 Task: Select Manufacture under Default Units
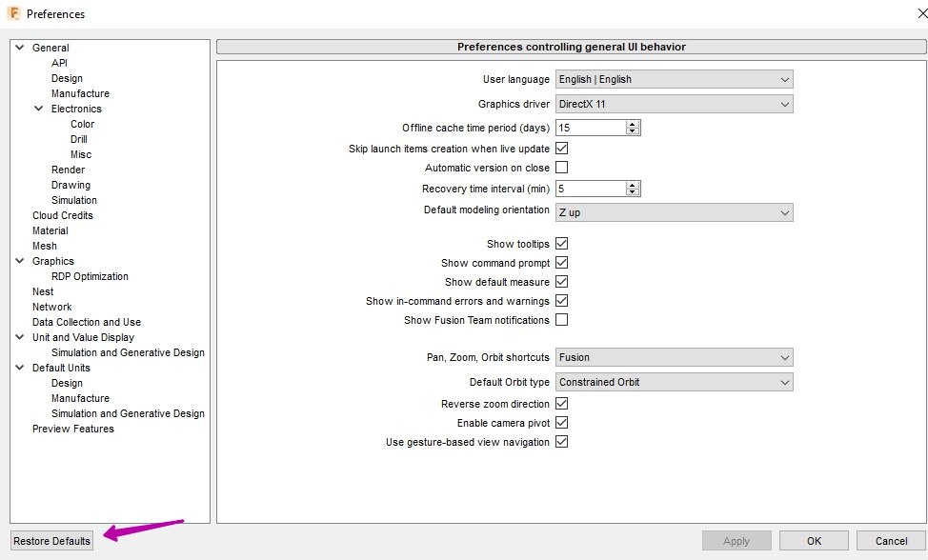(x=80, y=398)
